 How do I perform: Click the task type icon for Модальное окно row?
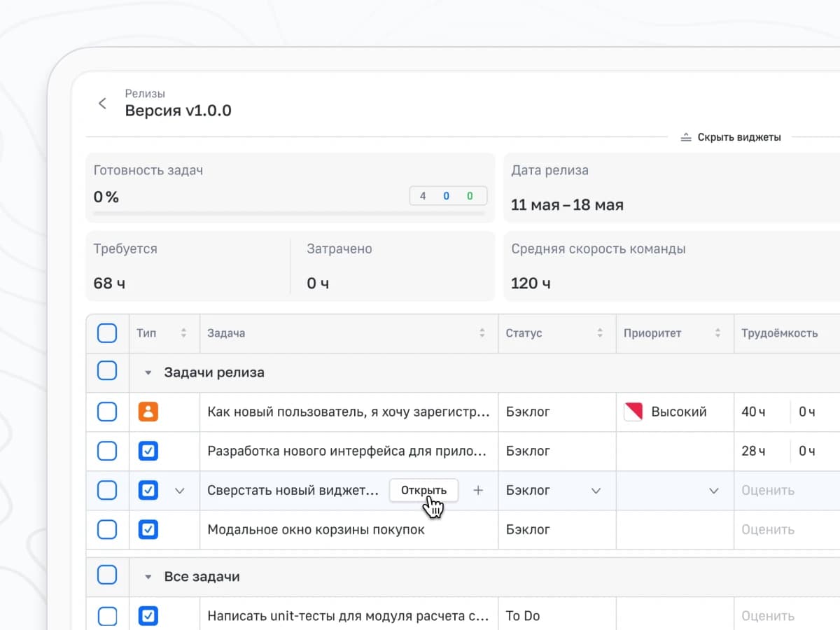tap(148, 530)
